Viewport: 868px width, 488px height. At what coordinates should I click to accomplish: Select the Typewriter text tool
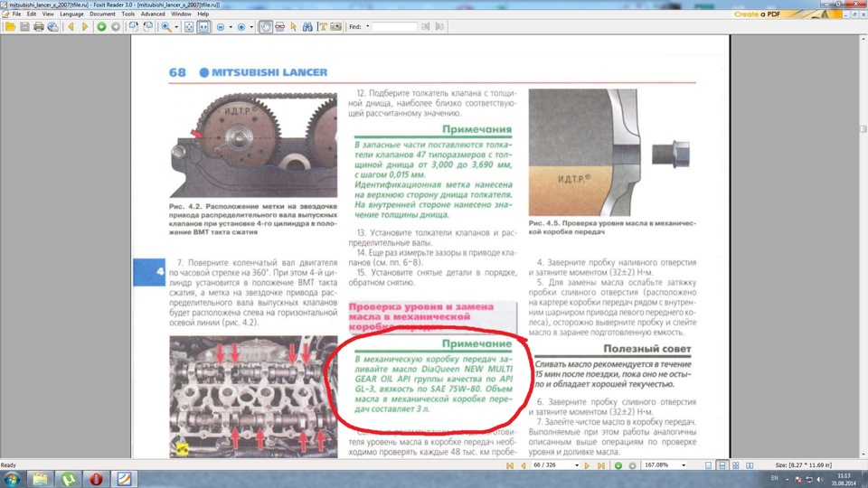322,26
